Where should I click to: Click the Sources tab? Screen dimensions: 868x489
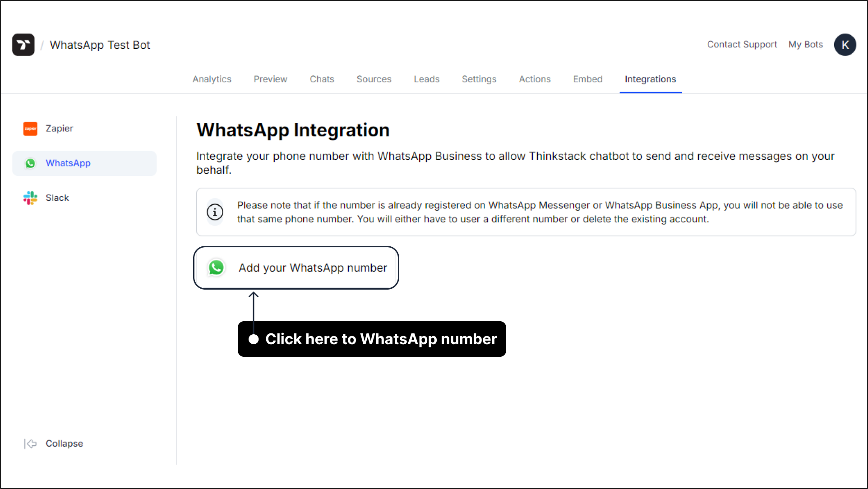[374, 78]
